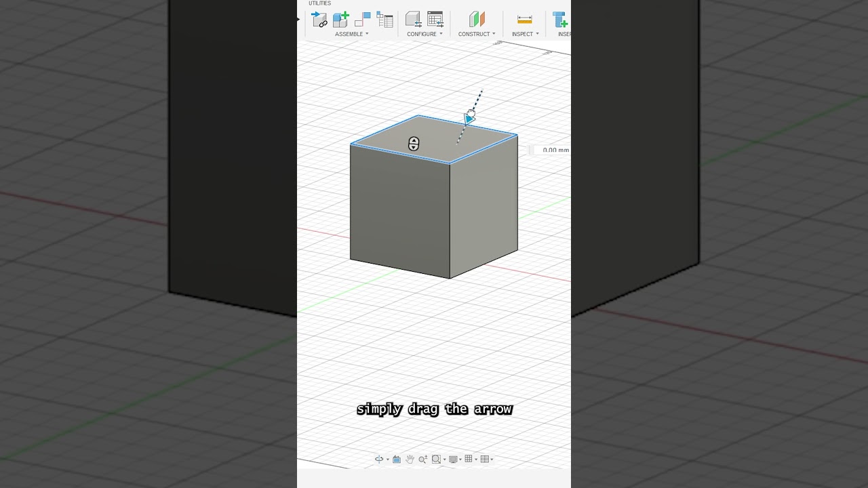Click the 0.00 mm distance input field
This screenshot has height=488, width=868.
(x=551, y=150)
